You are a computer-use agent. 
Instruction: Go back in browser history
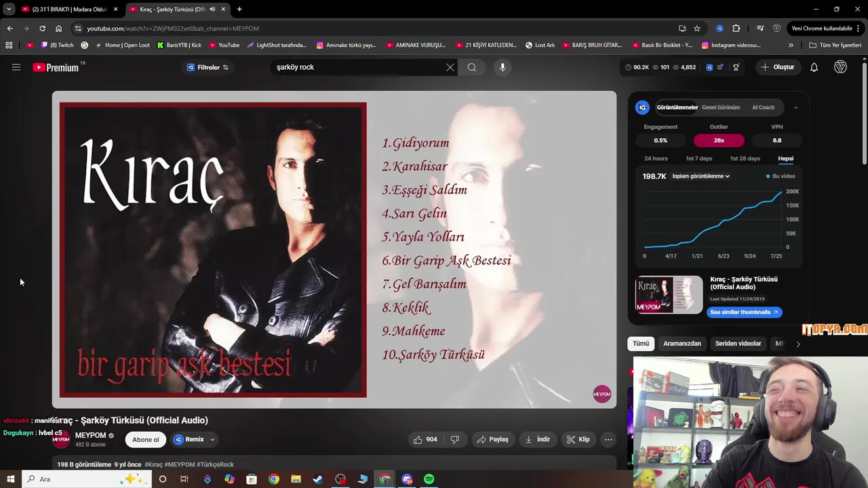(x=9, y=28)
